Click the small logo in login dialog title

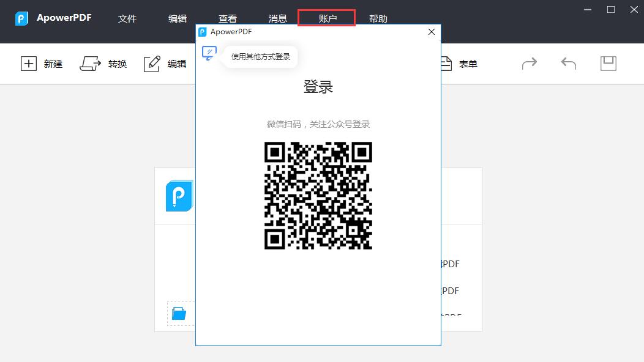point(203,32)
